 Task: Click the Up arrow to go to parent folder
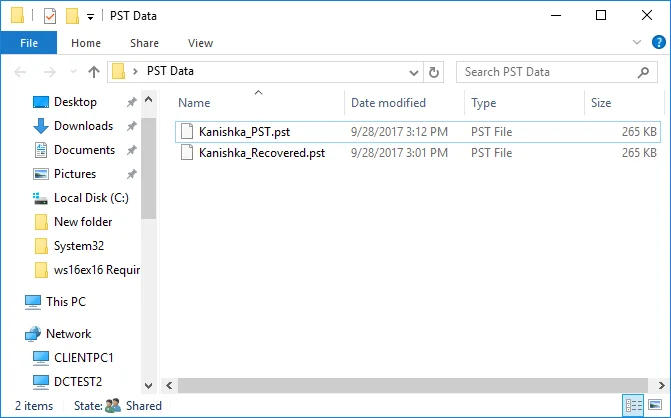[93, 72]
